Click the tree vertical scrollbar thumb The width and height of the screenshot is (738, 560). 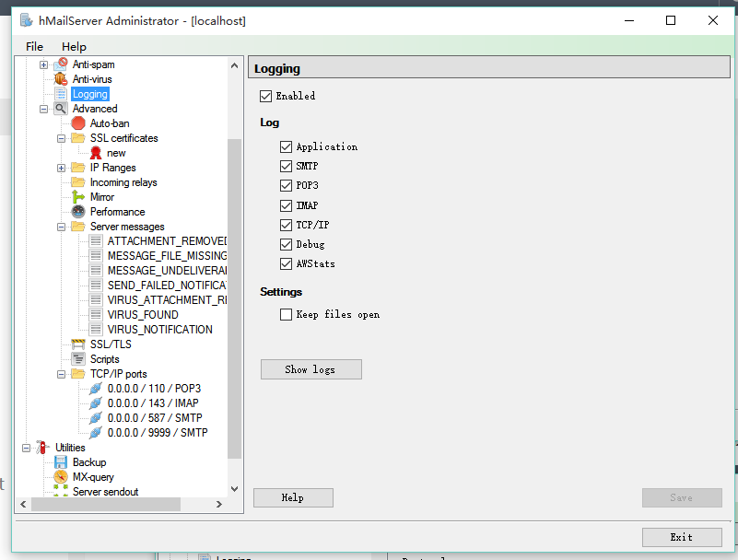(x=234, y=298)
